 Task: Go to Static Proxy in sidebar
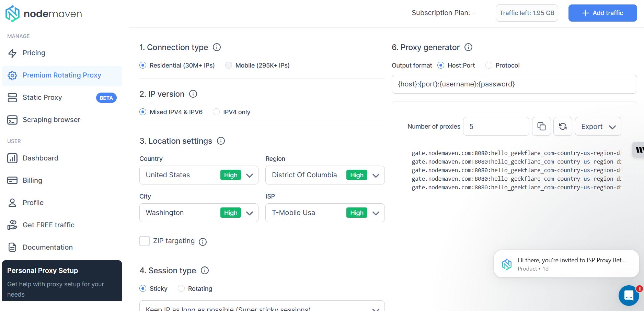coord(42,97)
